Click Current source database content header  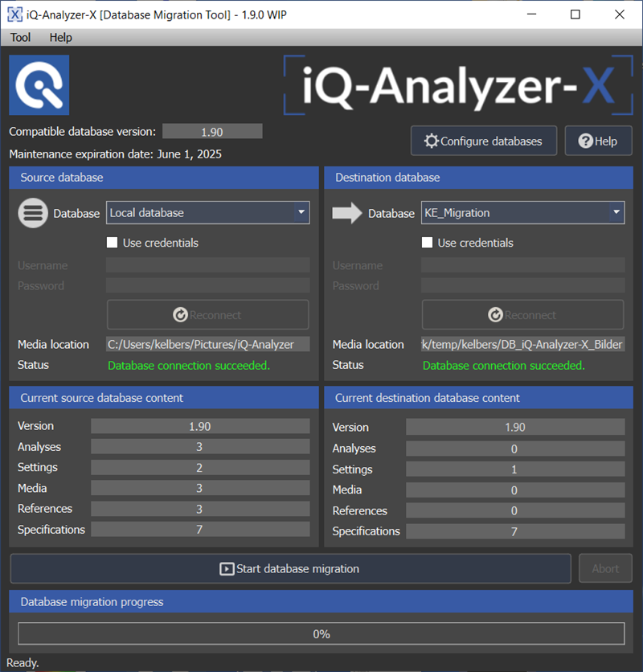pyautogui.click(x=164, y=398)
